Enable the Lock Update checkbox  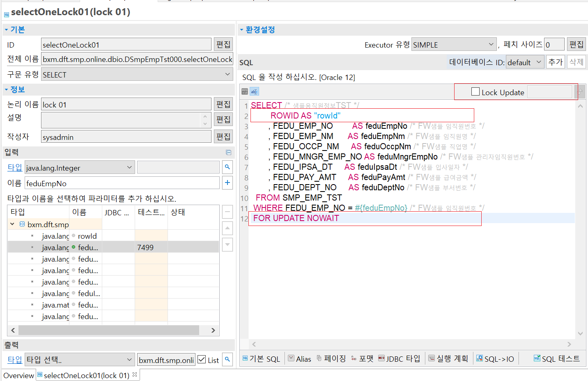475,92
